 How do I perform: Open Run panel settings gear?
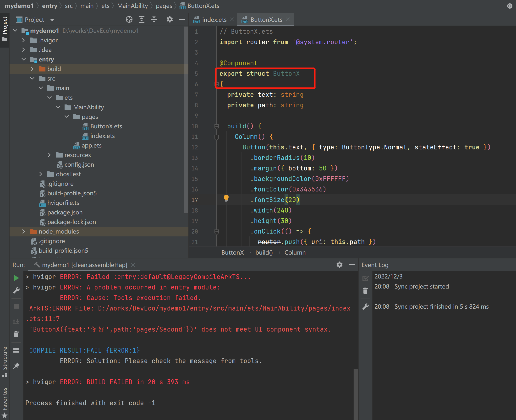click(339, 265)
